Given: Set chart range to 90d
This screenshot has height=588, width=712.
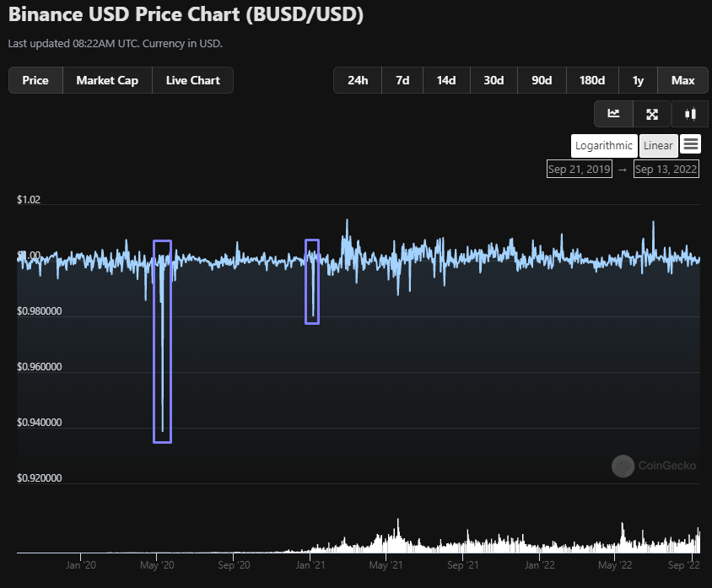Looking at the screenshot, I should pos(542,80).
